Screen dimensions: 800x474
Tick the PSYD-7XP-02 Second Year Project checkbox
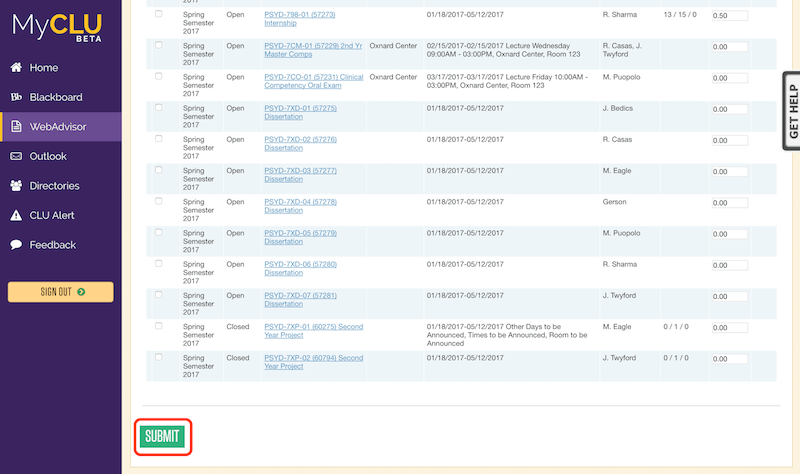[159, 357]
